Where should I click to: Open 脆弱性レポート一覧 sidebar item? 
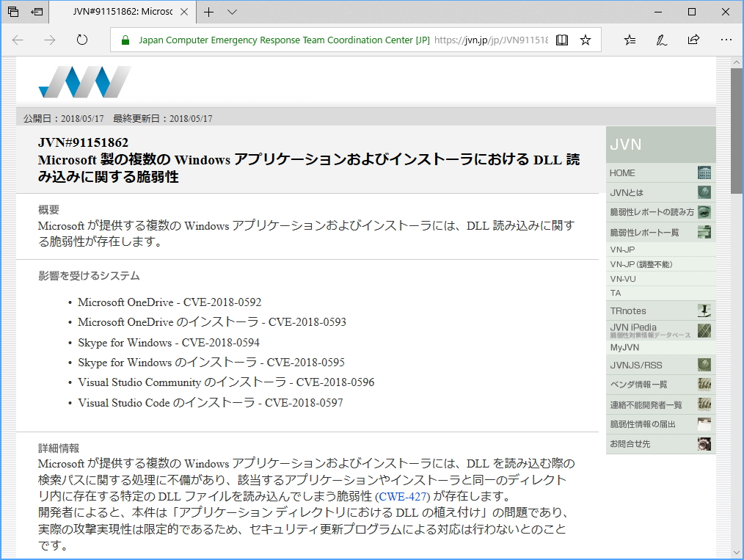click(660, 232)
